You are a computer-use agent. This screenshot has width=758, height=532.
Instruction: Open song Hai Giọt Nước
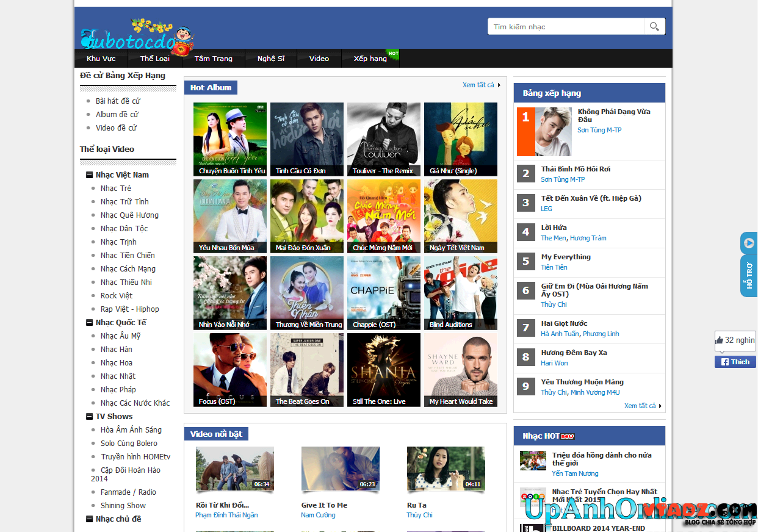pyautogui.click(x=564, y=323)
